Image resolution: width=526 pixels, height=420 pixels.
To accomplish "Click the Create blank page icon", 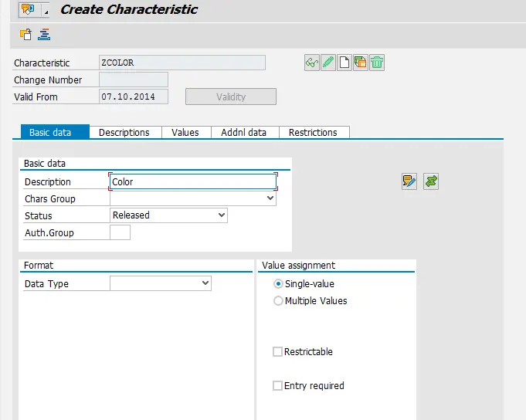I will pyautogui.click(x=344, y=63).
